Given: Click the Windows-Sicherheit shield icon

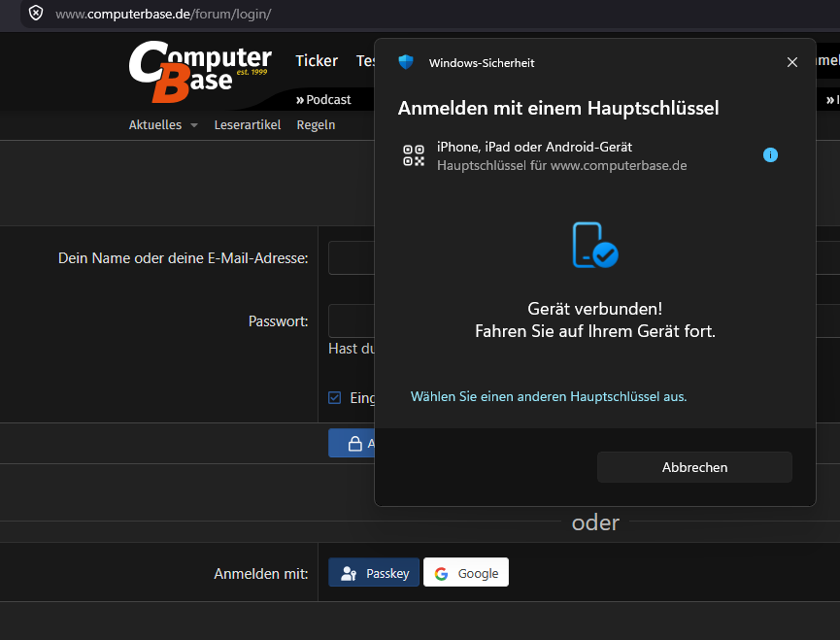Looking at the screenshot, I should [406, 62].
